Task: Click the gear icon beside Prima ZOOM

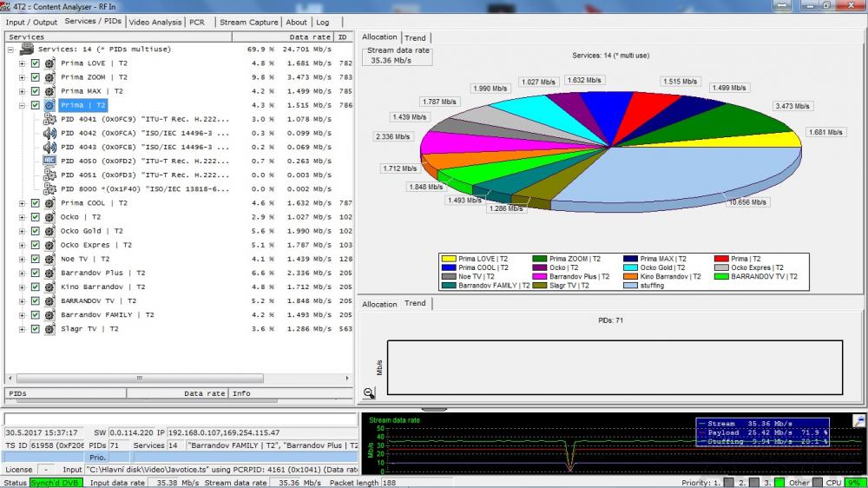Action: point(49,77)
